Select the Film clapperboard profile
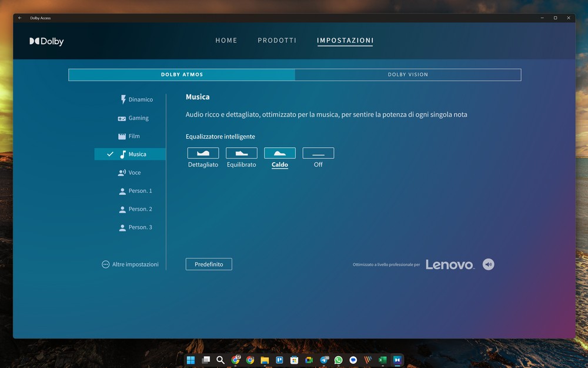 [x=129, y=136]
